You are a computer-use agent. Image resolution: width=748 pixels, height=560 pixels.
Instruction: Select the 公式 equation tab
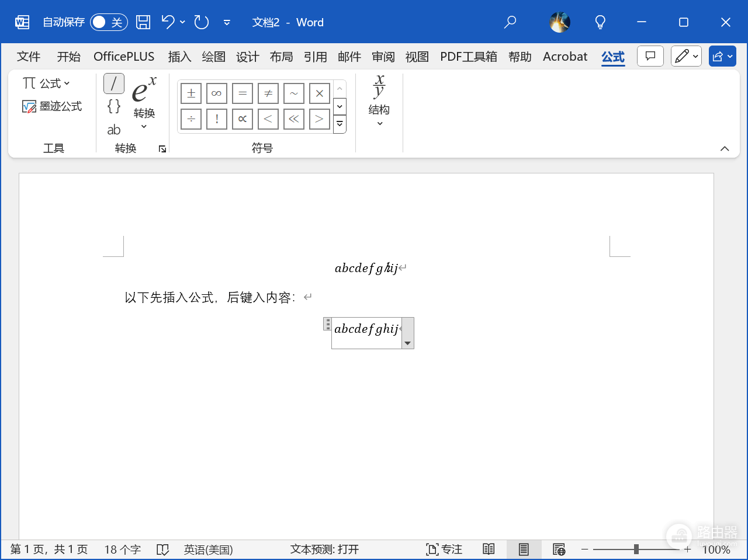point(613,57)
